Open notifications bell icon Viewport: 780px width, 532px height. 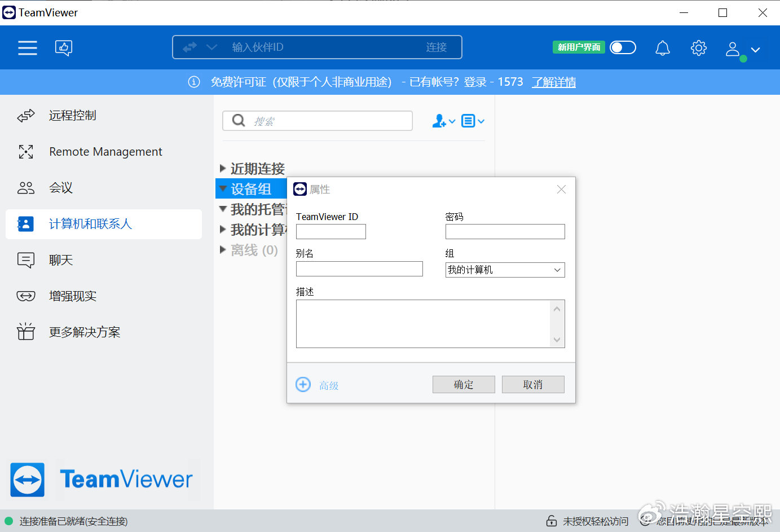pos(663,48)
